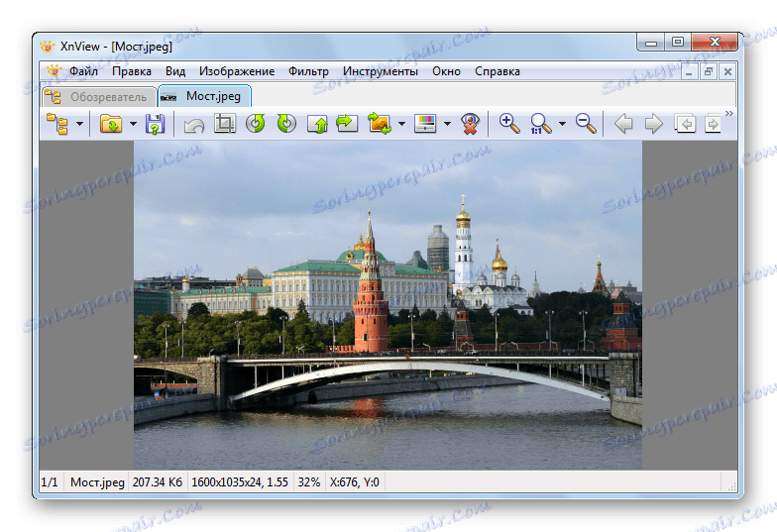Viewport: 777px width, 532px height.
Task: Open the color adjustment bars icon
Action: click(x=425, y=123)
